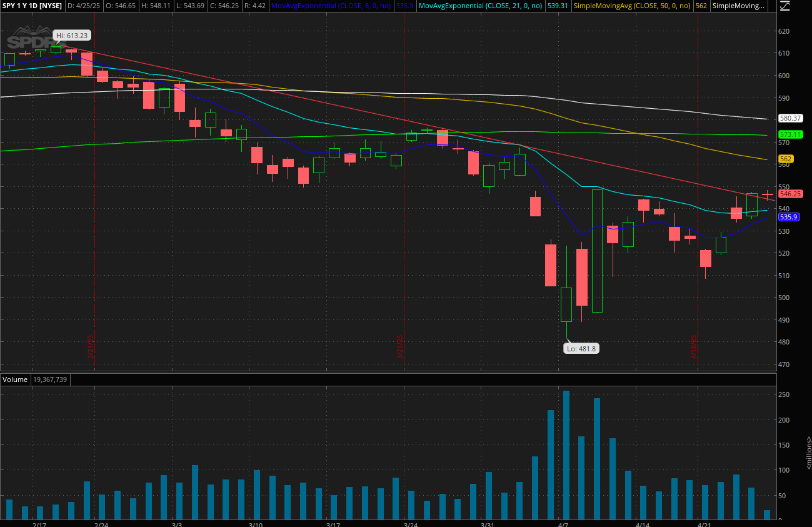Click the 3/17 date on time axis

pyautogui.click(x=333, y=524)
